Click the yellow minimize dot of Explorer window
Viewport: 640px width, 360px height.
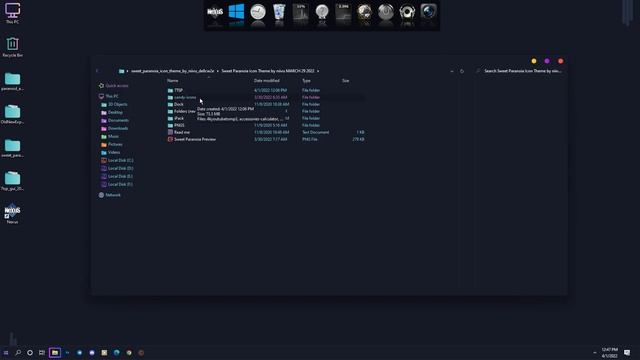point(534,61)
